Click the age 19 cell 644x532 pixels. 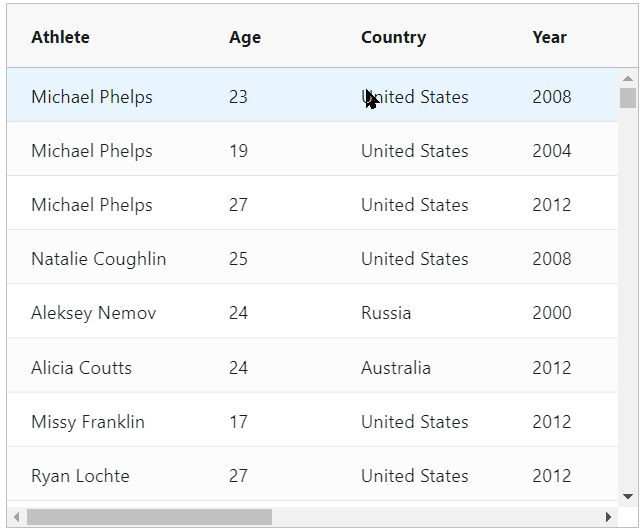[239, 151]
